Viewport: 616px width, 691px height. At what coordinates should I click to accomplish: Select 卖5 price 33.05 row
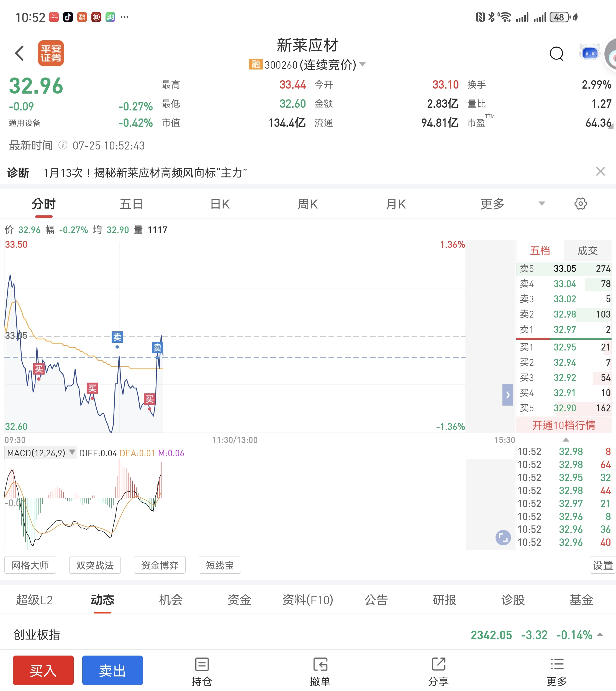click(x=564, y=269)
